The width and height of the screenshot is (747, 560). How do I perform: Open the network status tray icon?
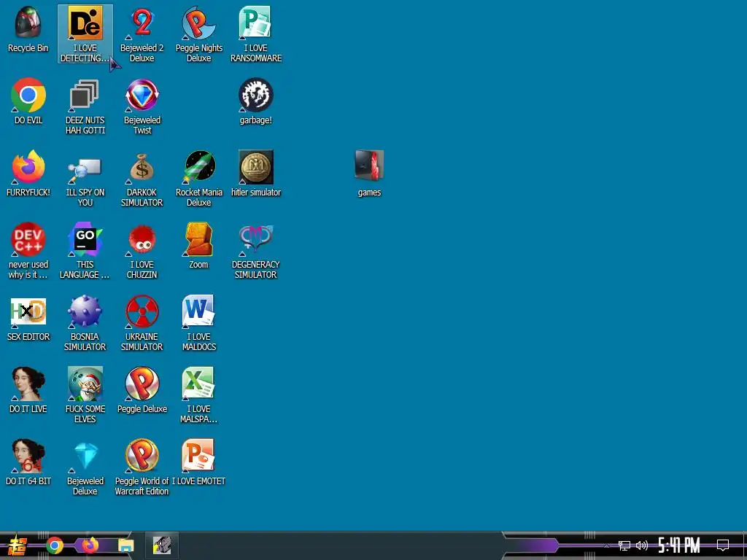(x=624, y=545)
